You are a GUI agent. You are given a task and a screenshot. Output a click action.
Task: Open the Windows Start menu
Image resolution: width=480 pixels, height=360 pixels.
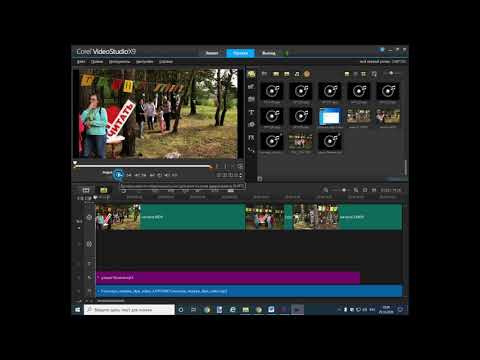(78, 310)
